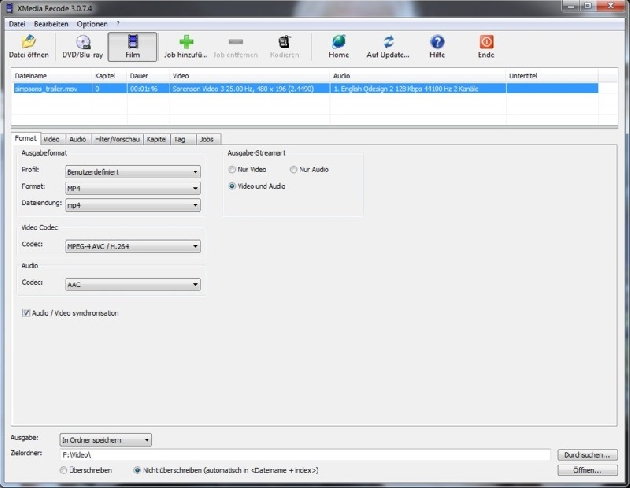Open the Optionen menu
The image size is (630, 488).
point(91,23)
